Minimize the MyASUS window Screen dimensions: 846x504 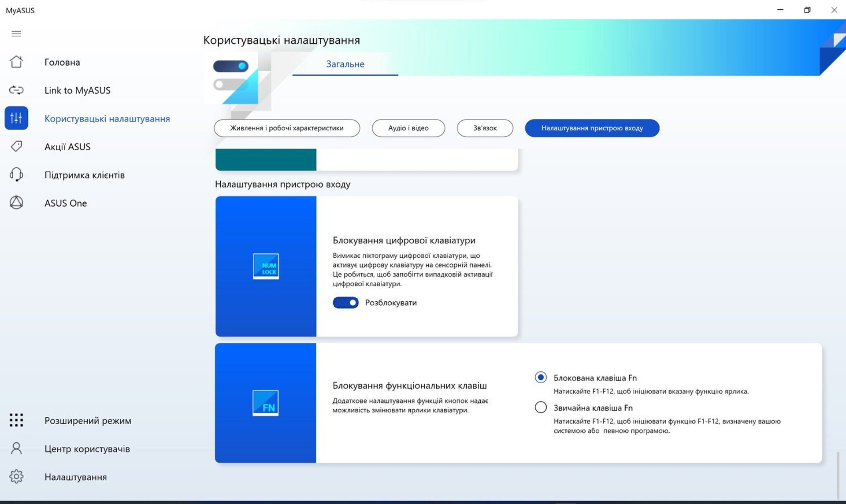(780, 10)
